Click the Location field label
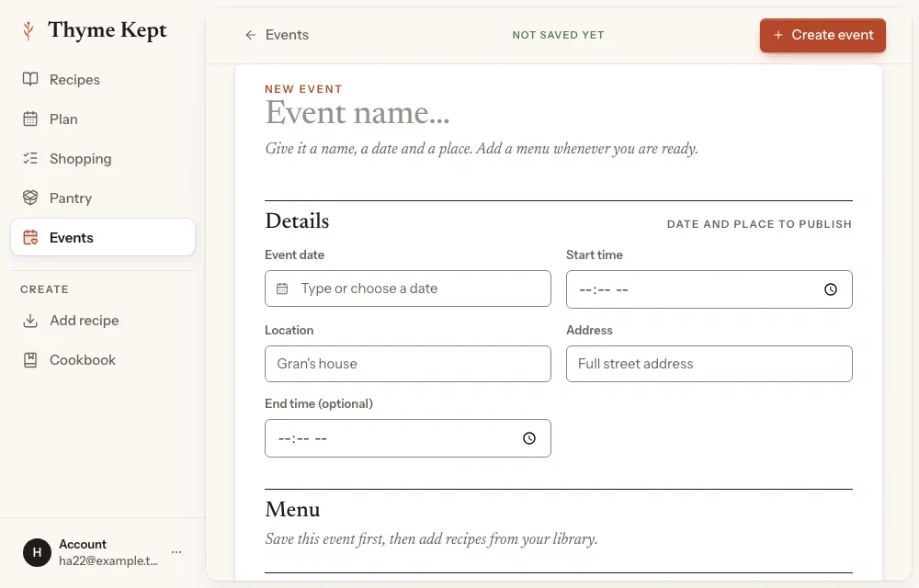919x588 pixels. (x=289, y=331)
